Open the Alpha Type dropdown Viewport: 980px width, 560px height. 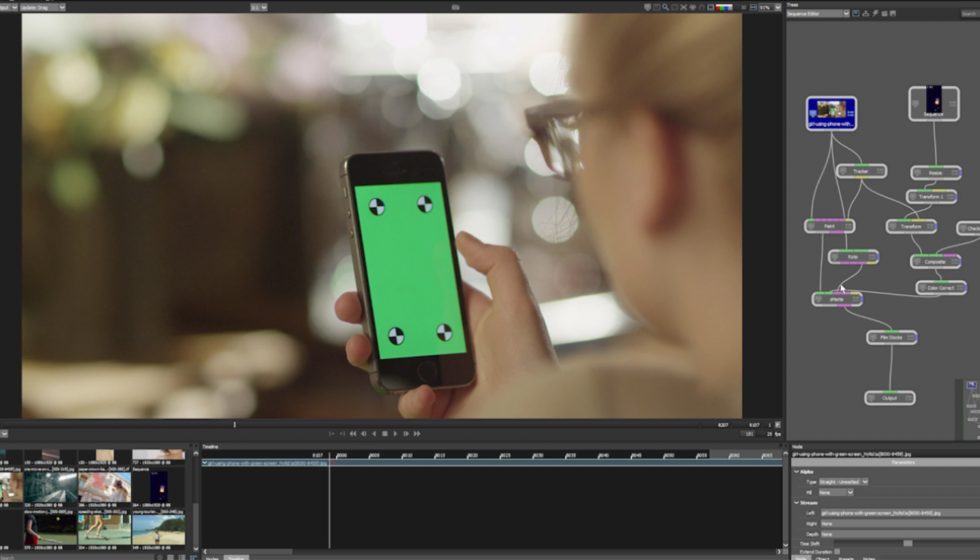(x=844, y=482)
